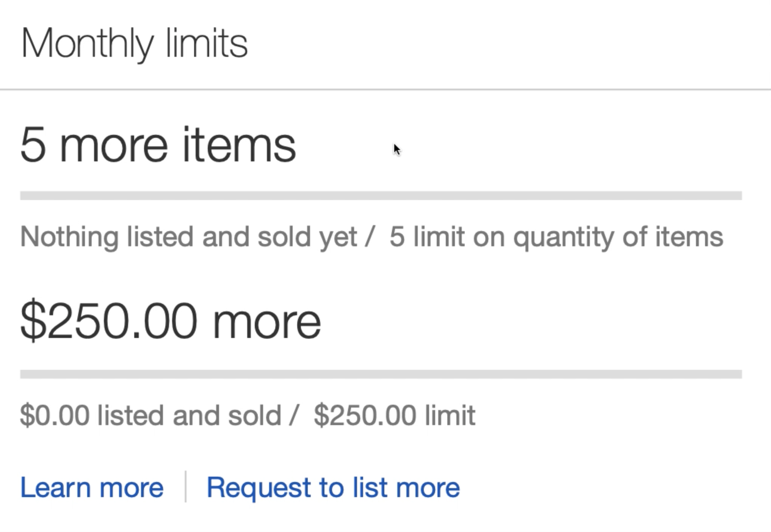This screenshot has height=532, width=771.
Task: Click the word 'Request' in the link
Action: [259, 487]
